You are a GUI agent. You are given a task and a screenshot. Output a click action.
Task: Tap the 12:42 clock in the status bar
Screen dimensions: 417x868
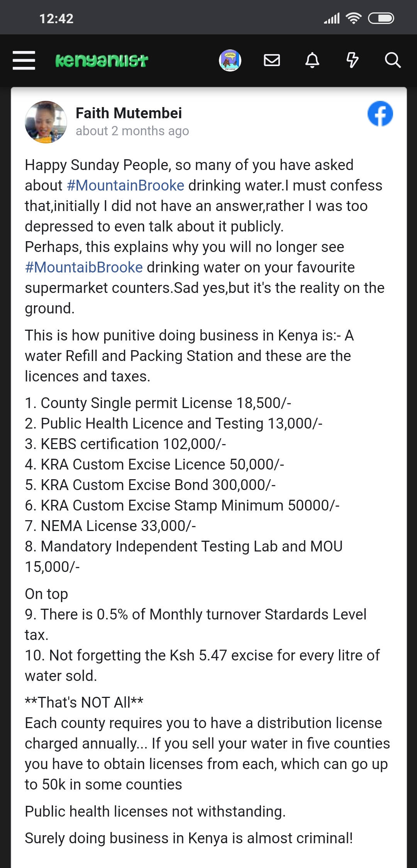[x=56, y=19]
